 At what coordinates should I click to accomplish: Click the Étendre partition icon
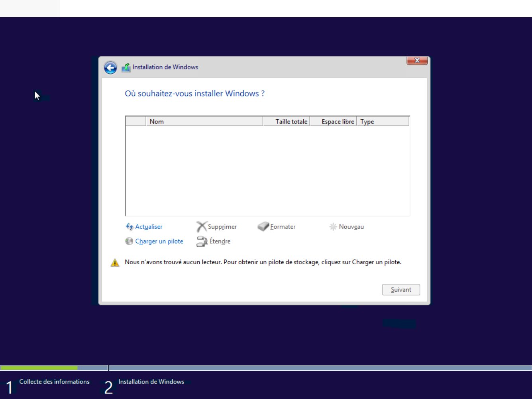click(202, 242)
